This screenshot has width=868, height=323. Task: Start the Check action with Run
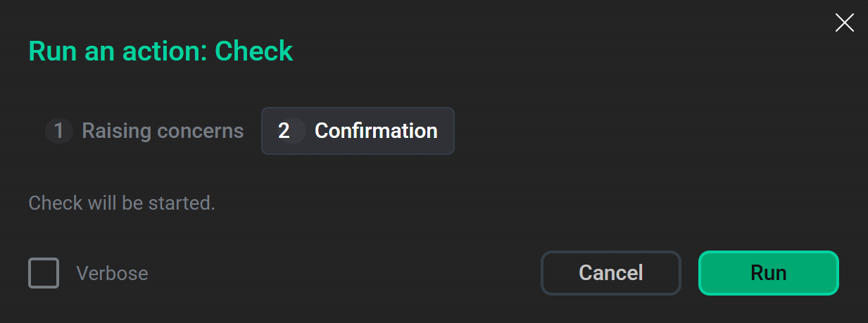pyautogui.click(x=768, y=272)
